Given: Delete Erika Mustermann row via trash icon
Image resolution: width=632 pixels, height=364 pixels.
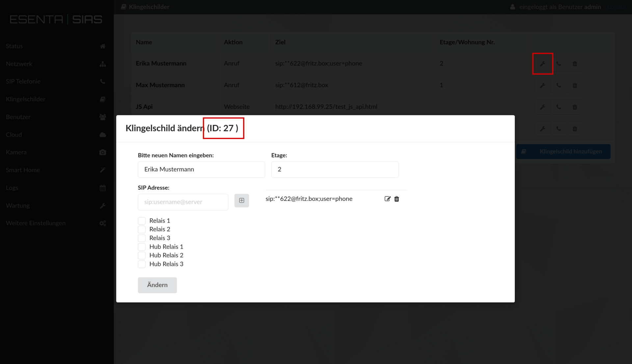Looking at the screenshot, I should [575, 63].
